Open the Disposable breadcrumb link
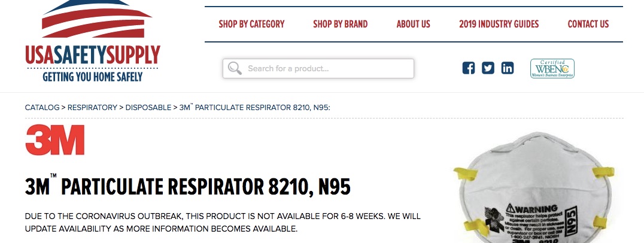 click(x=148, y=108)
